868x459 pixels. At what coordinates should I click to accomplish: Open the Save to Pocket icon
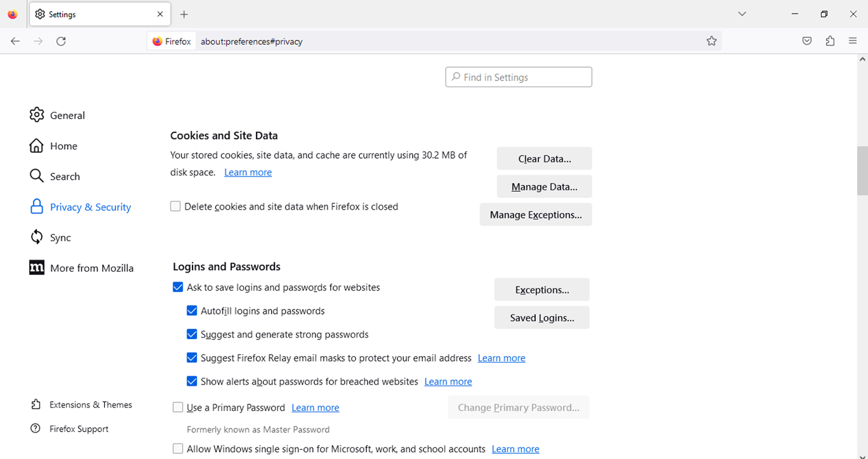pyautogui.click(x=807, y=41)
